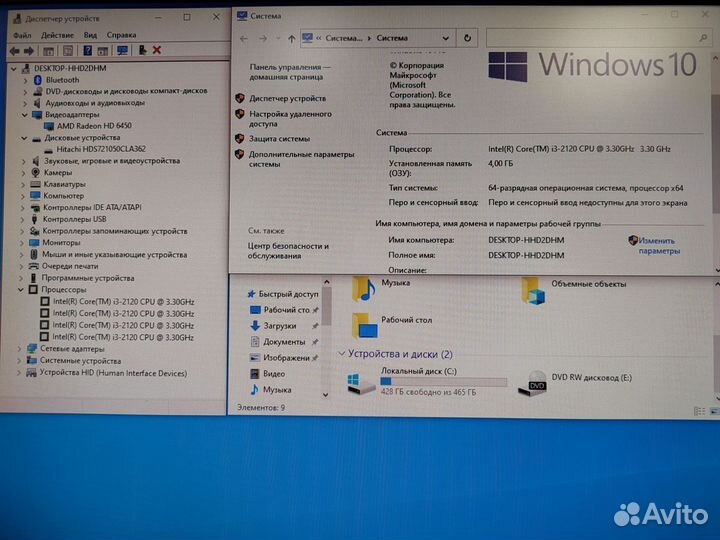Click the DVD RW дисковод (E:) icon
The image size is (720, 540).
click(533, 384)
